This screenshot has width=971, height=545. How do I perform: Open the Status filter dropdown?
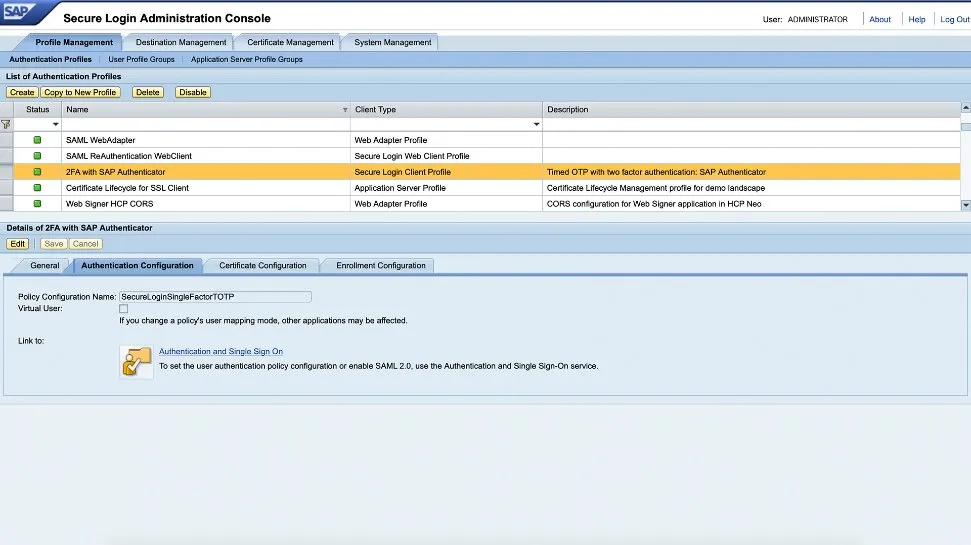(55, 124)
